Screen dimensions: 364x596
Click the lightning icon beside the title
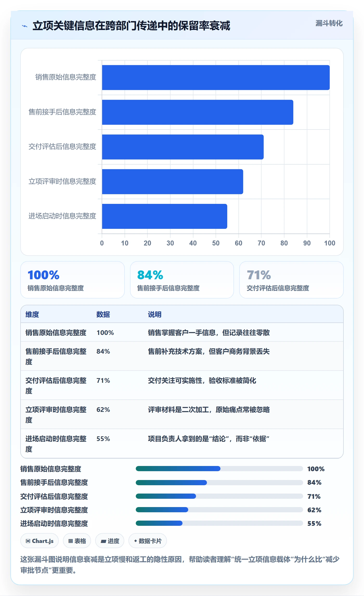25,26
